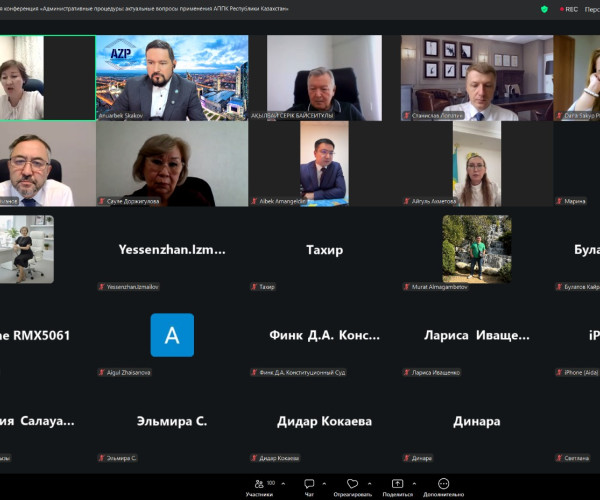Select the Aibek Amangeldin video tile
Viewport: 600px width, 500px height.
click(324, 164)
